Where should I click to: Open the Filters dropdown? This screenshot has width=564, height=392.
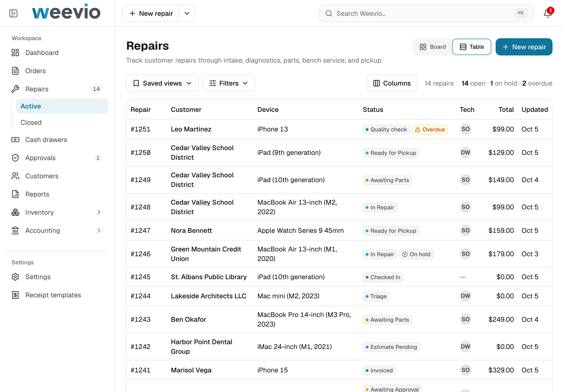[229, 83]
